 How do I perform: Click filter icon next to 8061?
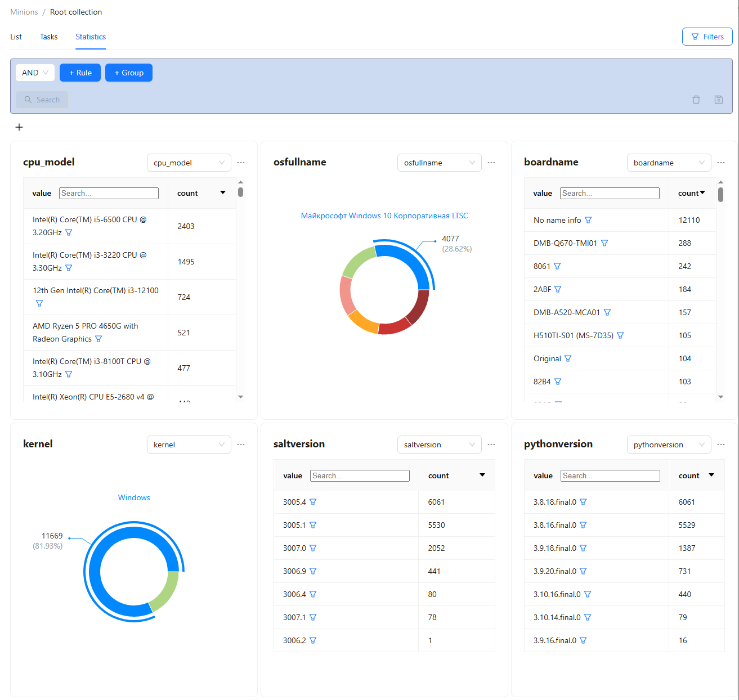click(557, 266)
